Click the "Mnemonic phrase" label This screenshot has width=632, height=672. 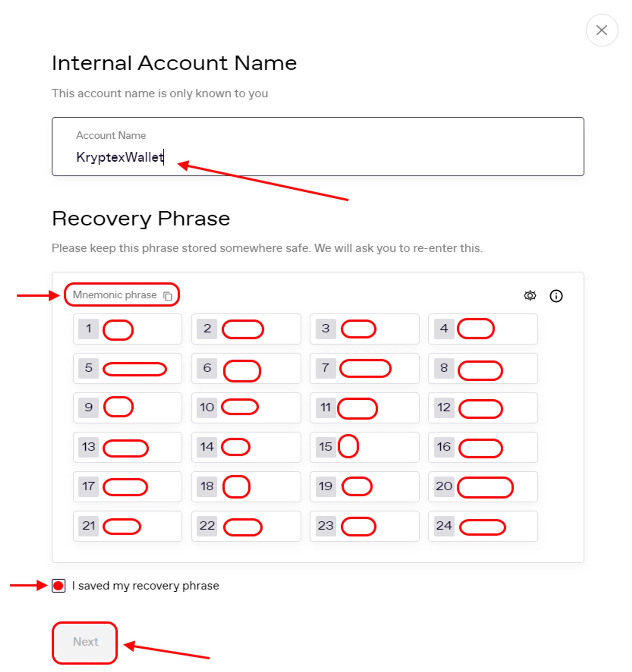115,295
